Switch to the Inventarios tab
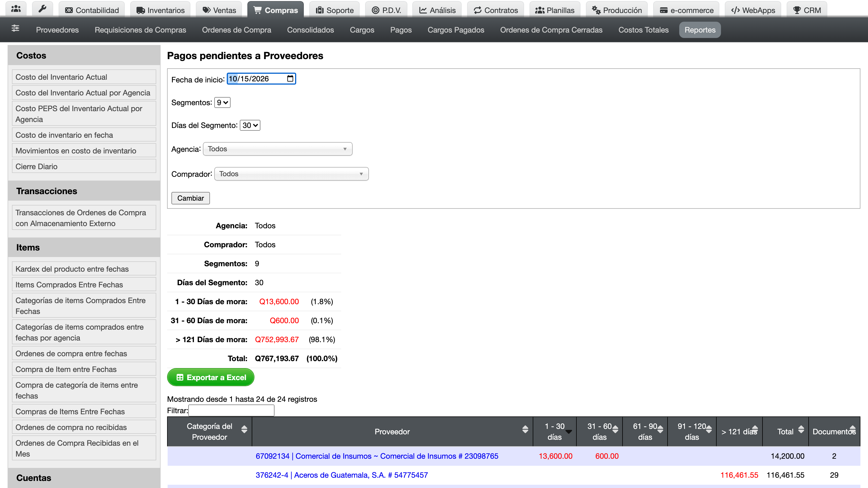The height and width of the screenshot is (488, 868). click(160, 10)
